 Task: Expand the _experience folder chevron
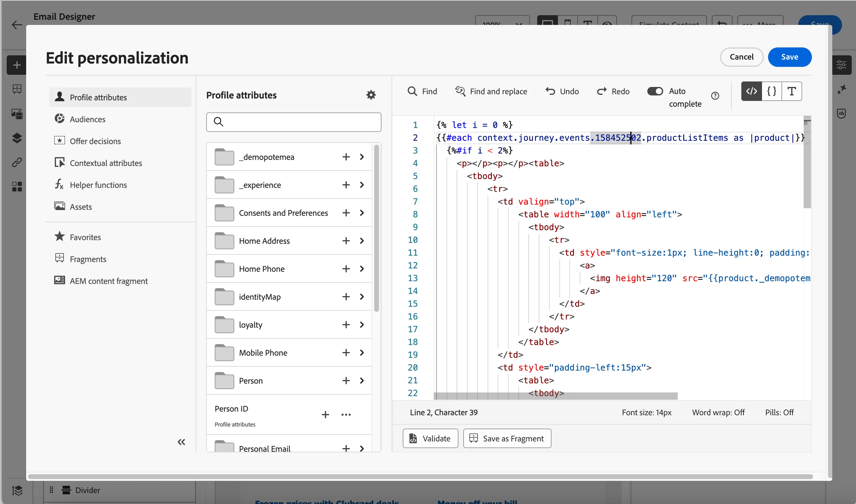(362, 185)
